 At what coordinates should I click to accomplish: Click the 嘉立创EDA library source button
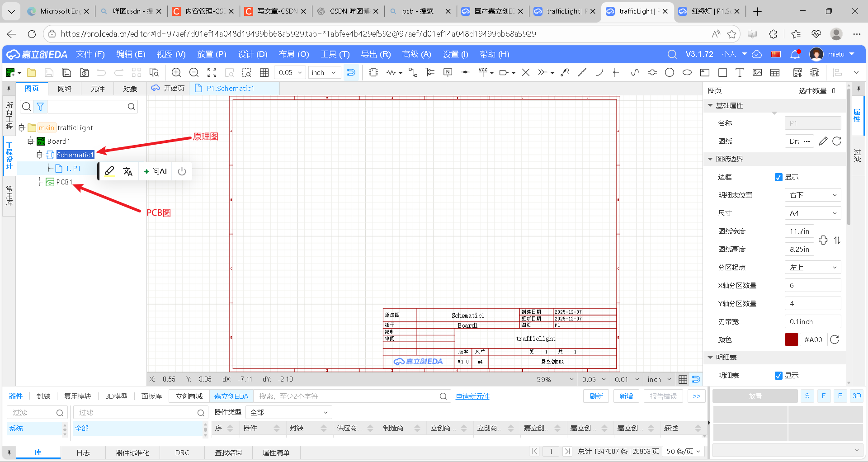coord(231,396)
